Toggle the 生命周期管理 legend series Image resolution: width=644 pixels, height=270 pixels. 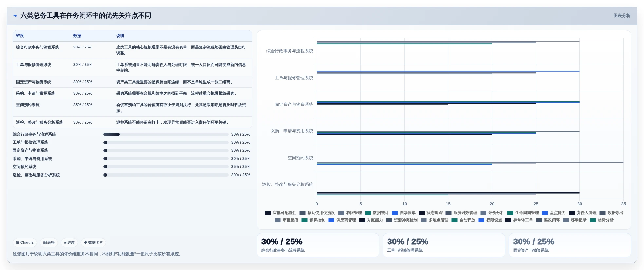click(x=523, y=213)
